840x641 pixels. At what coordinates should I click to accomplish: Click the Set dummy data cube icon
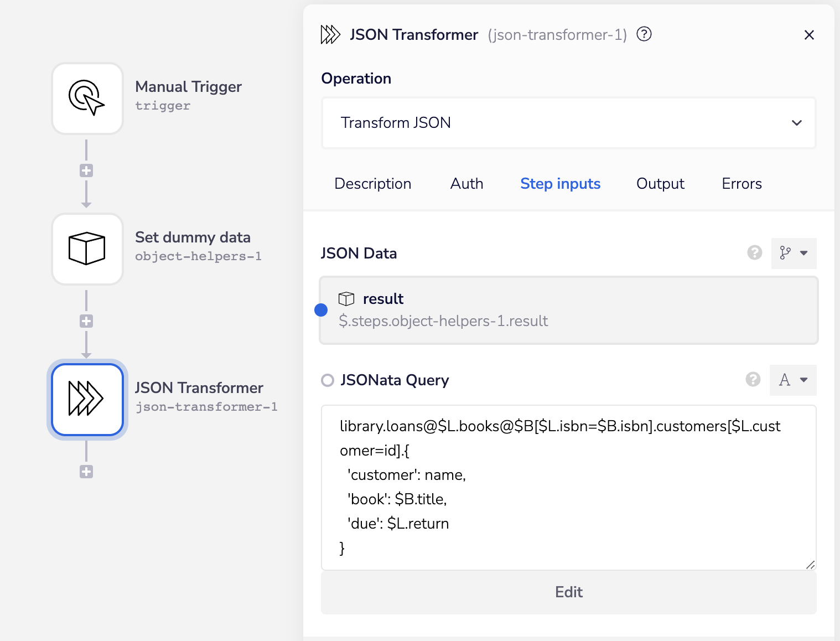87,249
